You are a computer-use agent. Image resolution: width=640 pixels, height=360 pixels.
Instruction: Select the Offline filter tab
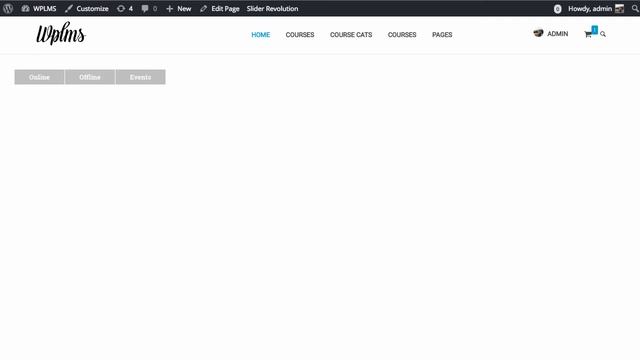[x=90, y=77]
